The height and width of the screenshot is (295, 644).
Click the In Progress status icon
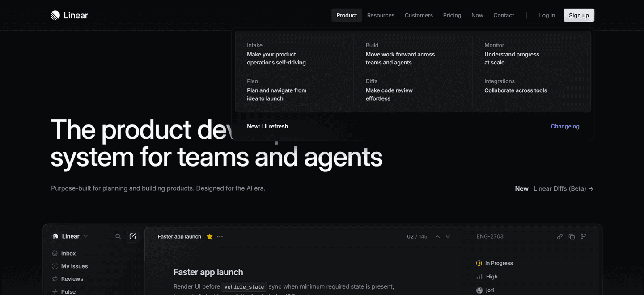pyautogui.click(x=479, y=263)
